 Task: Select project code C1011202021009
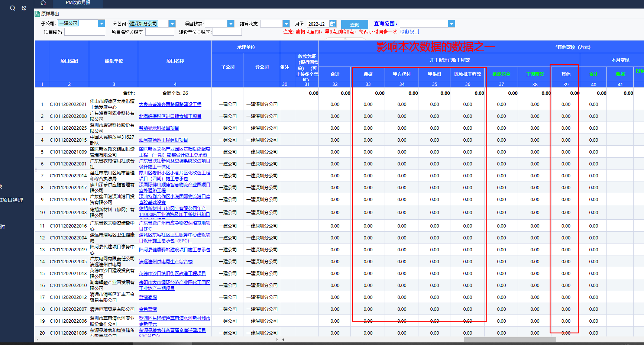pos(68,152)
